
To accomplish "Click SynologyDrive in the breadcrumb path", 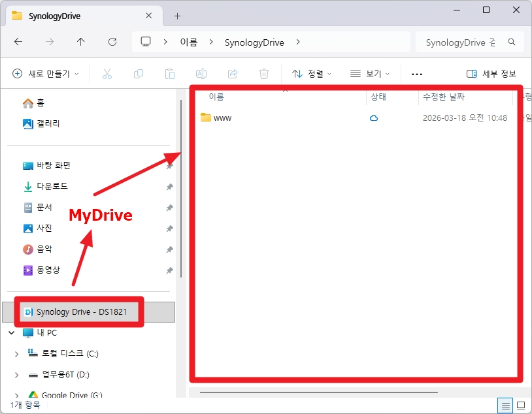I will [254, 42].
